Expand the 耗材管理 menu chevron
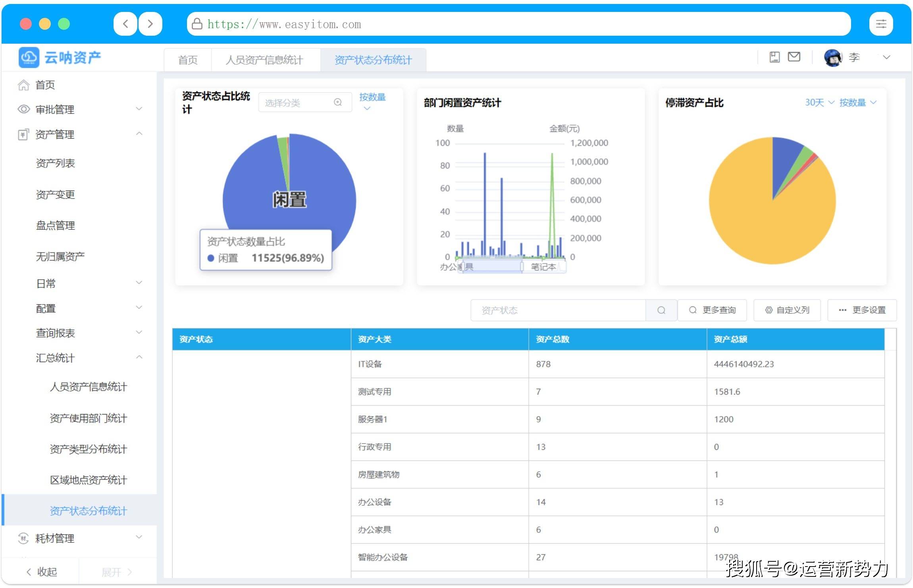Screen dimensions: 913x588 (139, 538)
